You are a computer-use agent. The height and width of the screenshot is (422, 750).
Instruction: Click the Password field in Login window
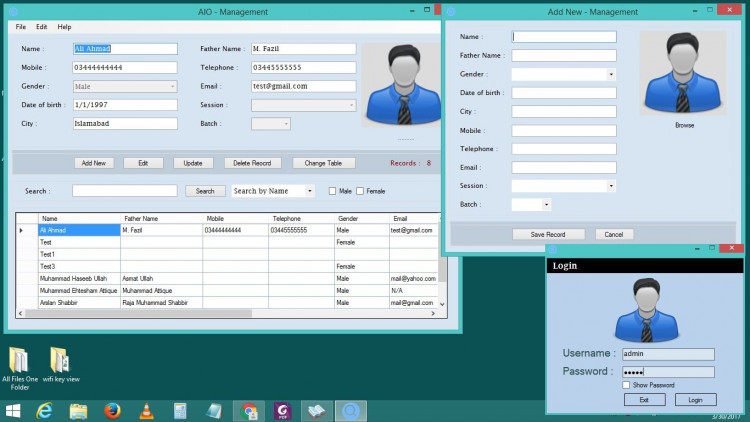click(x=668, y=372)
